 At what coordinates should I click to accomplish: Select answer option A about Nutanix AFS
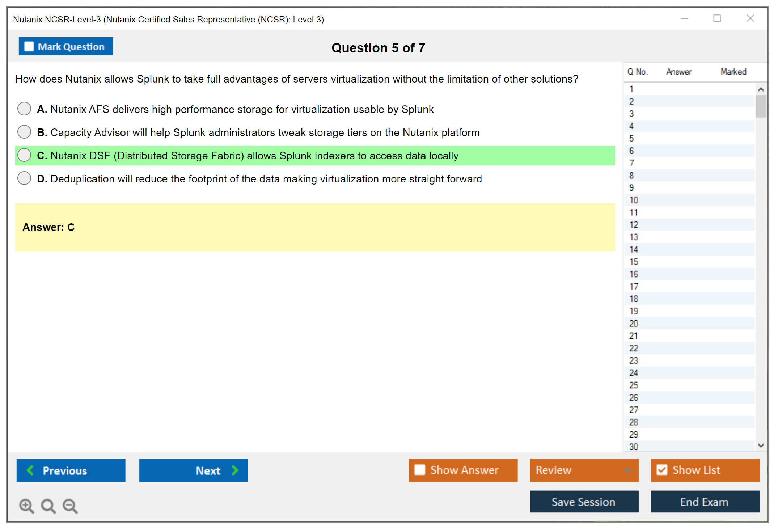pos(24,109)
